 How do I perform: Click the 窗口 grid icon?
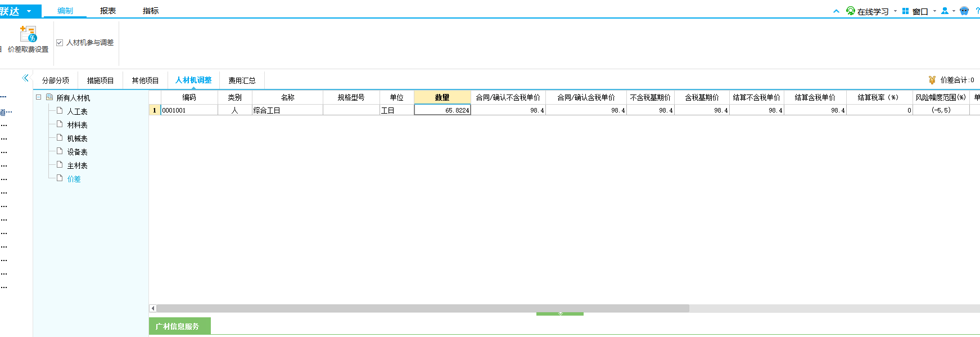905,11
